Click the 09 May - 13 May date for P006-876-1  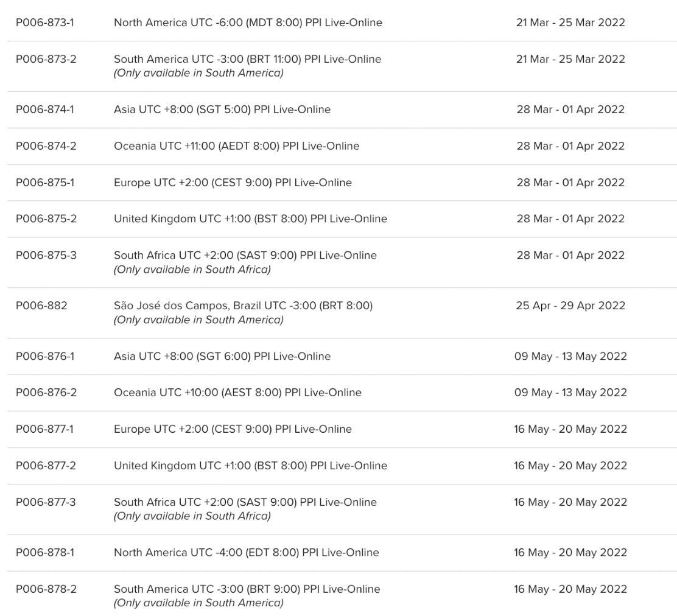(x=570, y=357)
